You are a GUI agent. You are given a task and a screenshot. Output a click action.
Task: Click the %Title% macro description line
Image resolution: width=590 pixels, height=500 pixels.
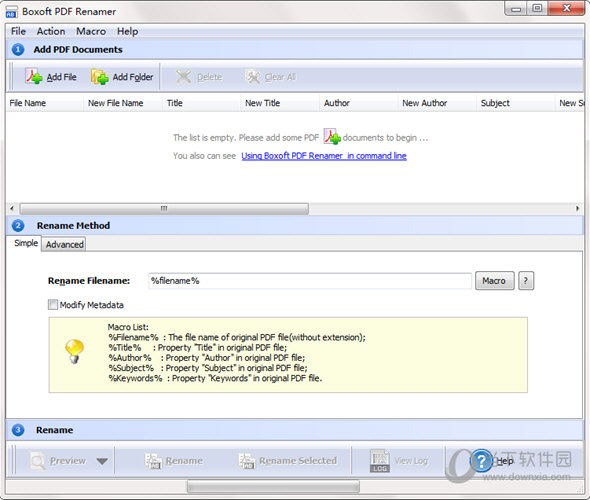pos(198,348)
